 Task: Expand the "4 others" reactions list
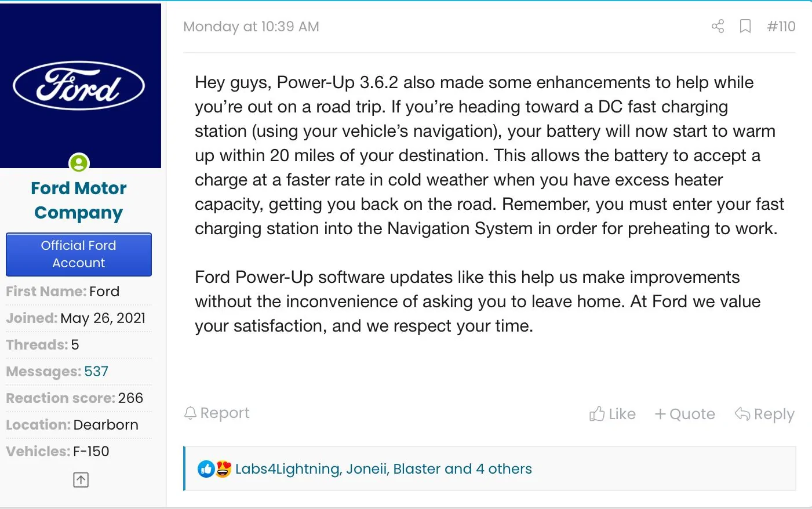coord(503,469)
